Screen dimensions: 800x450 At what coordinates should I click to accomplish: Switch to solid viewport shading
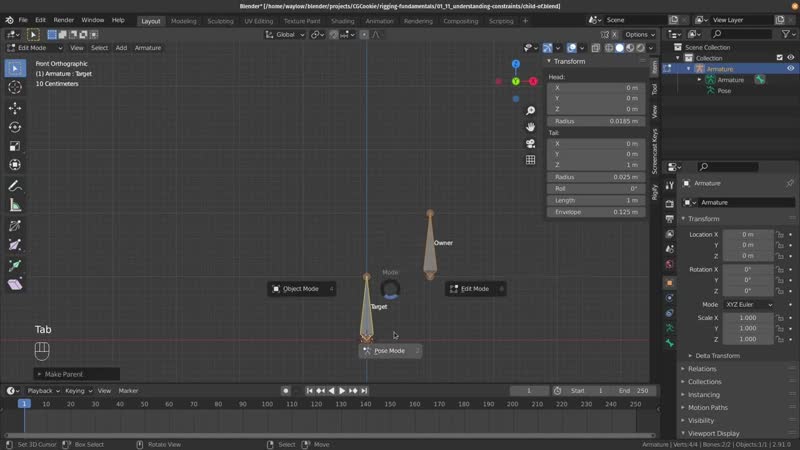(x=619, y=48)
